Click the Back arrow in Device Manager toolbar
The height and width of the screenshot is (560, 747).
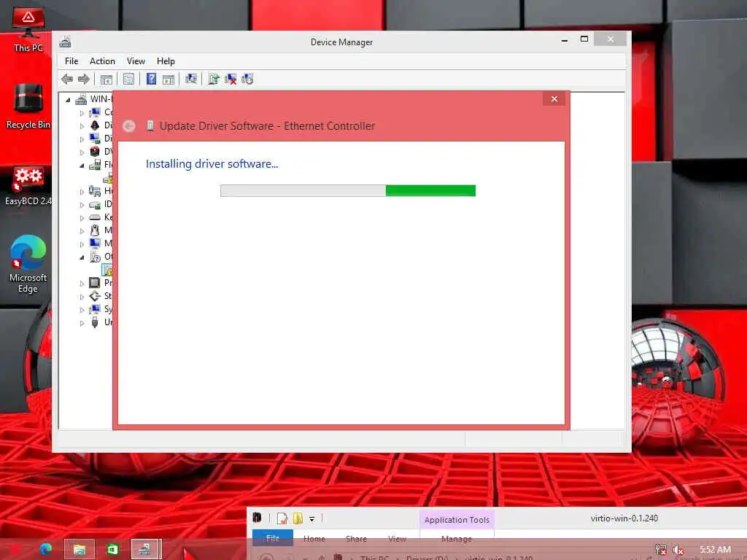click(67, 79)
